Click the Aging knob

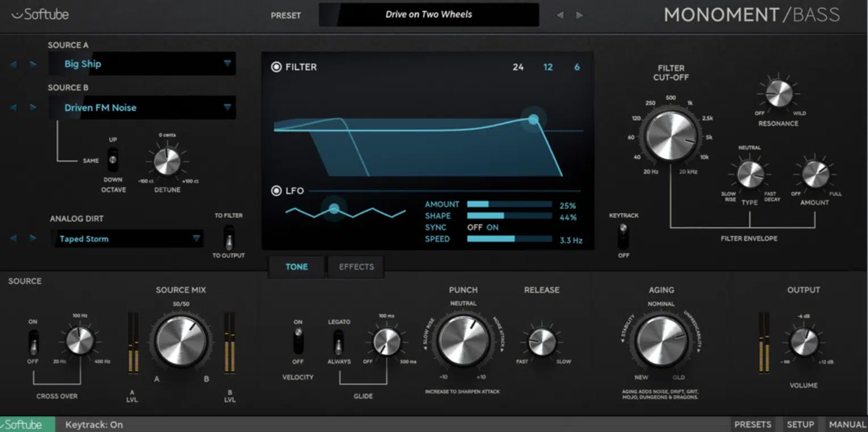(x=661, y=341)
